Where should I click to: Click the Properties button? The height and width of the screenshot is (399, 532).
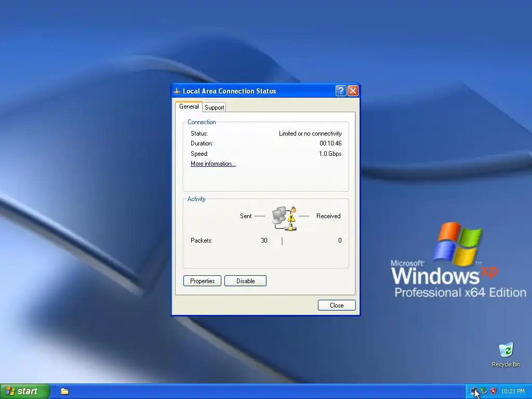point(202,281)
